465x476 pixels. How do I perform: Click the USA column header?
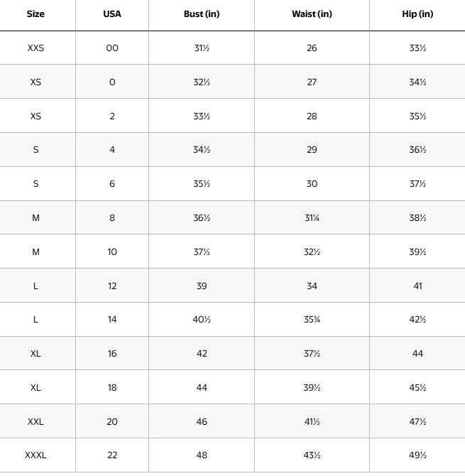click(x=112, y=14)
